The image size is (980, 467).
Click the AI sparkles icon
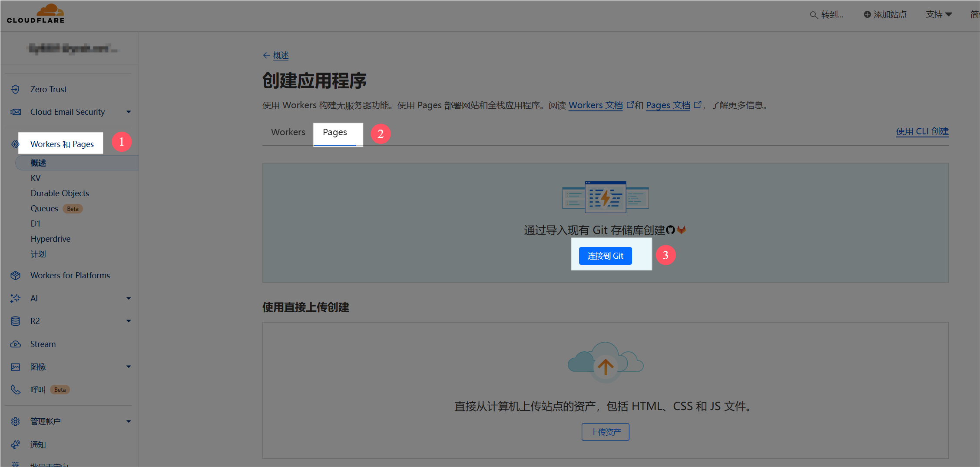tap(16, 298)
